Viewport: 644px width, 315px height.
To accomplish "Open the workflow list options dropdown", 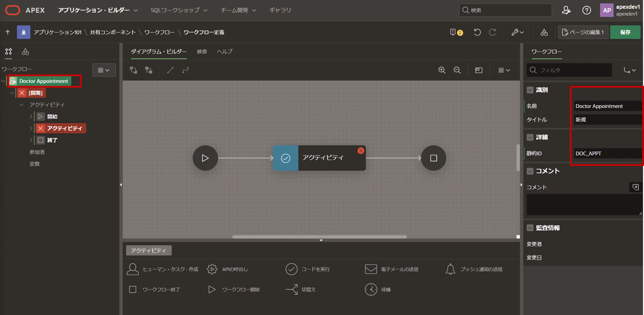I will pos(104,70).
